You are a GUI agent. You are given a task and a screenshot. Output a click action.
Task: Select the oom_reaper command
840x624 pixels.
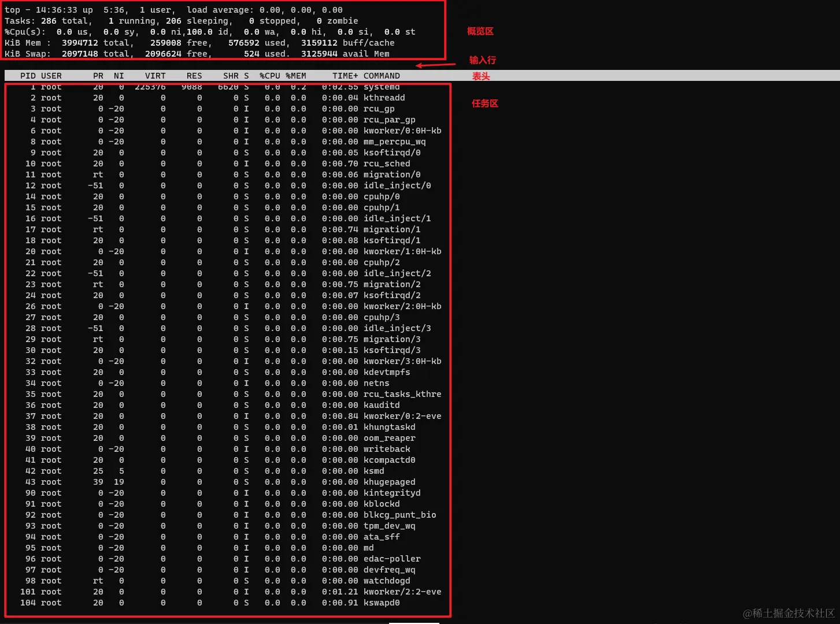click(x=390, y=438)
